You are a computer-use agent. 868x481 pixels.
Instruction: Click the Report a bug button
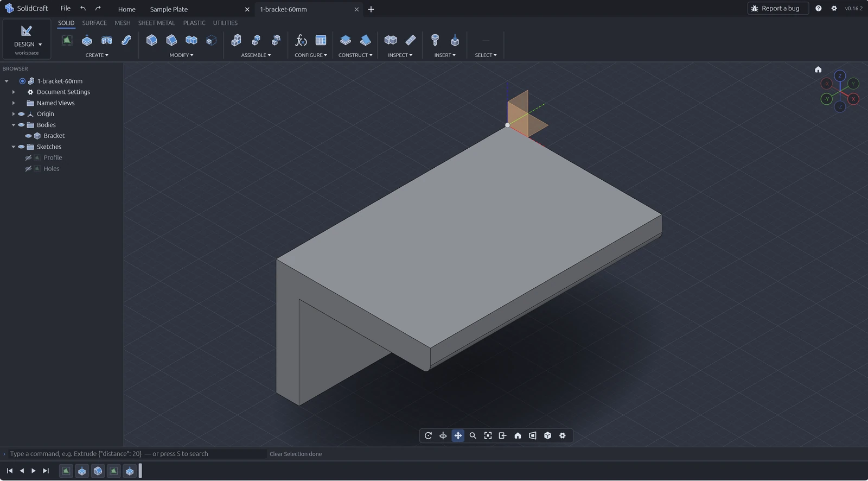pos(778,8)
